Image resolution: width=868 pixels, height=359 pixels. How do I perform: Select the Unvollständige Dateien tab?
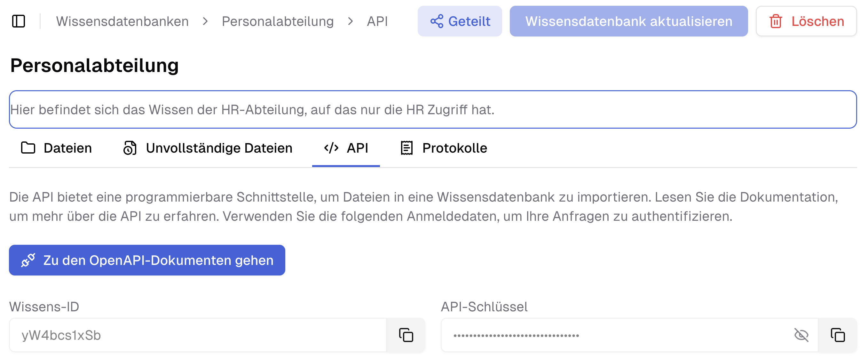[x=219, y=148]
